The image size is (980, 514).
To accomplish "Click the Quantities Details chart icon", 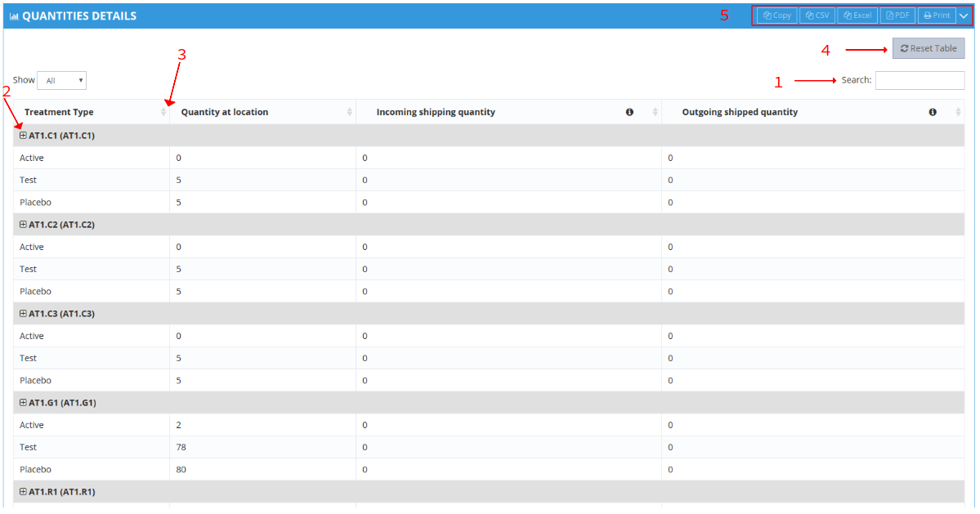I will point(15,16).
